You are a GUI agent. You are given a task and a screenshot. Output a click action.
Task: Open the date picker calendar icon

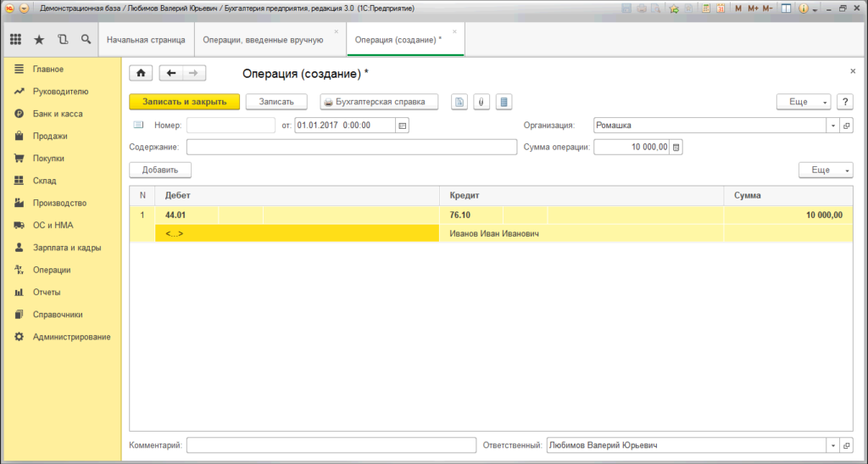coord(403,126)
